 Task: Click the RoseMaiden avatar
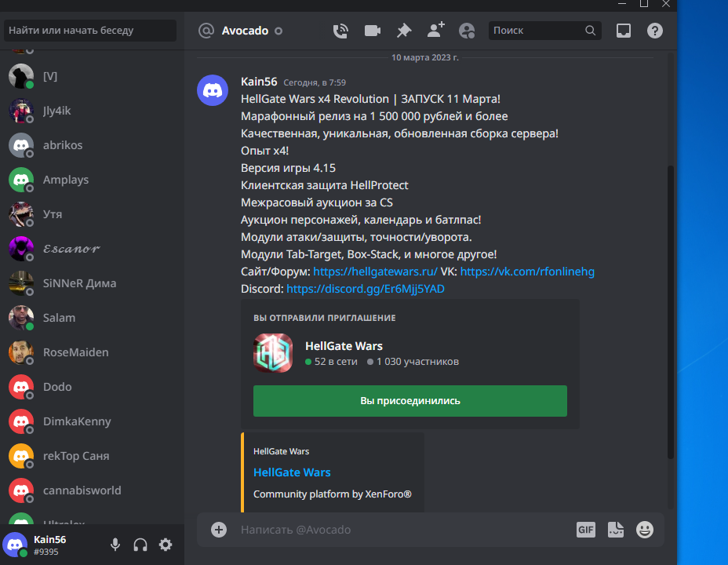coord(21,352)
